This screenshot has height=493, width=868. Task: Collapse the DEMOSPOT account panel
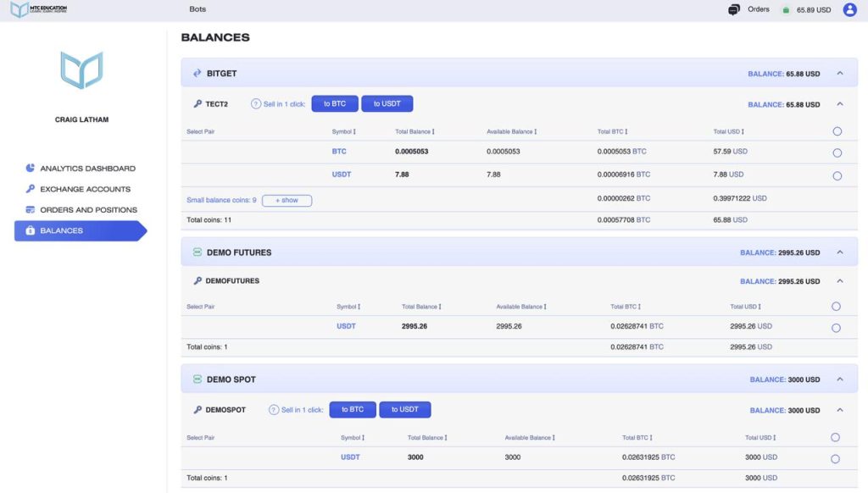[x=840, y=410]
